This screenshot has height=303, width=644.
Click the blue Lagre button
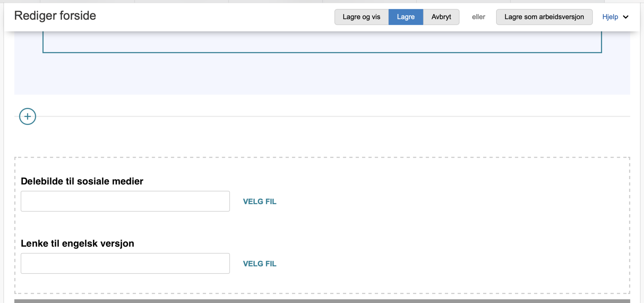tap(406, 17)
